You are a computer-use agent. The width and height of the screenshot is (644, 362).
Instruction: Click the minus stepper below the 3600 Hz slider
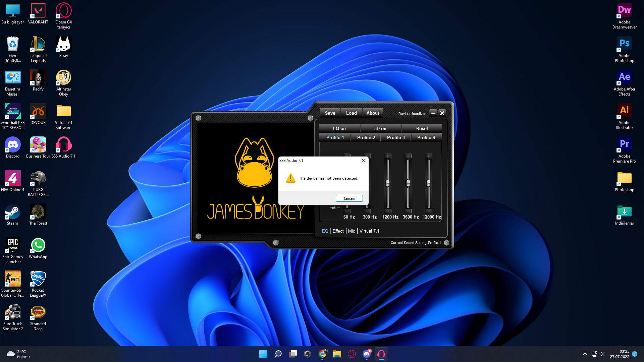[x=408, y=211]
